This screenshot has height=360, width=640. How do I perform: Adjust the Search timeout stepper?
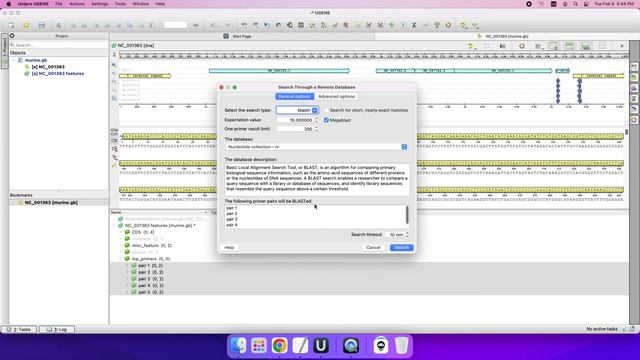click(407, 235)
